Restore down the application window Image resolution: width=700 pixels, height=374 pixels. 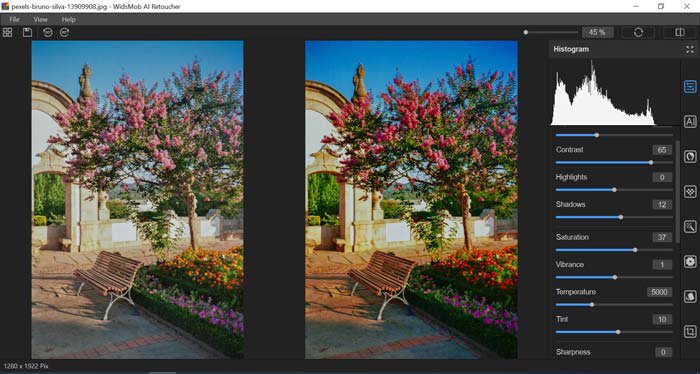tap(661, 6)
